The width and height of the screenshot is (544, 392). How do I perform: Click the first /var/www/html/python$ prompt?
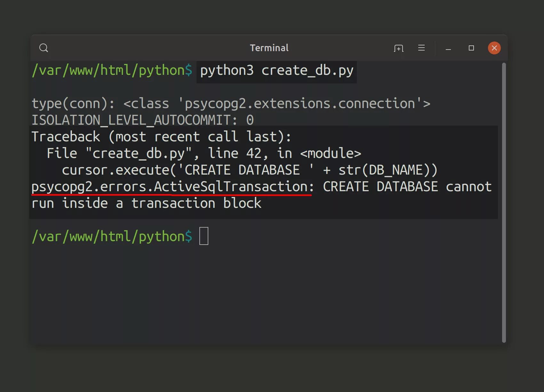pos(112,71)
